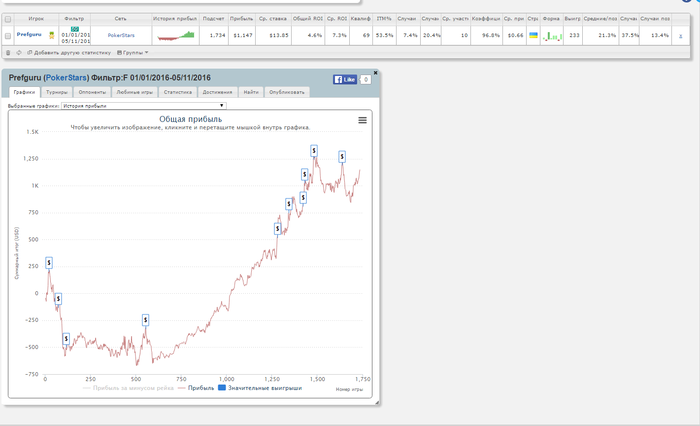
Task: Click the chart panel resize corner handle
Action: 377,403
